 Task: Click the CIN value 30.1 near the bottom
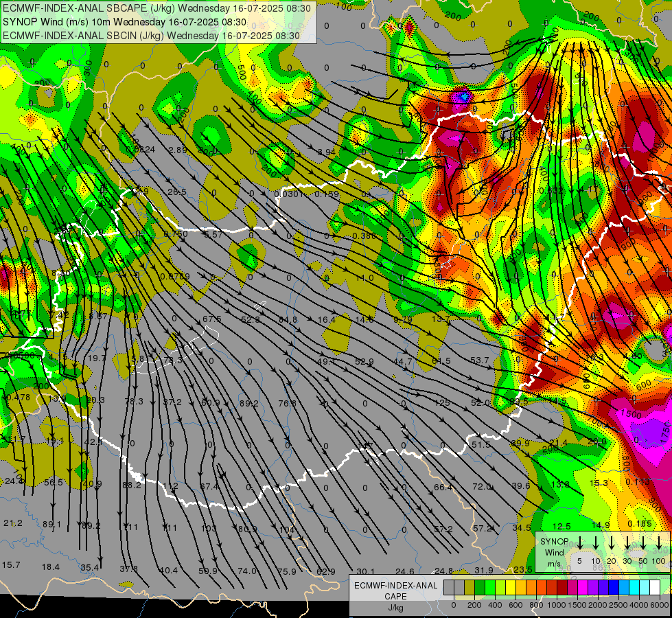click(x=366, y=571)
